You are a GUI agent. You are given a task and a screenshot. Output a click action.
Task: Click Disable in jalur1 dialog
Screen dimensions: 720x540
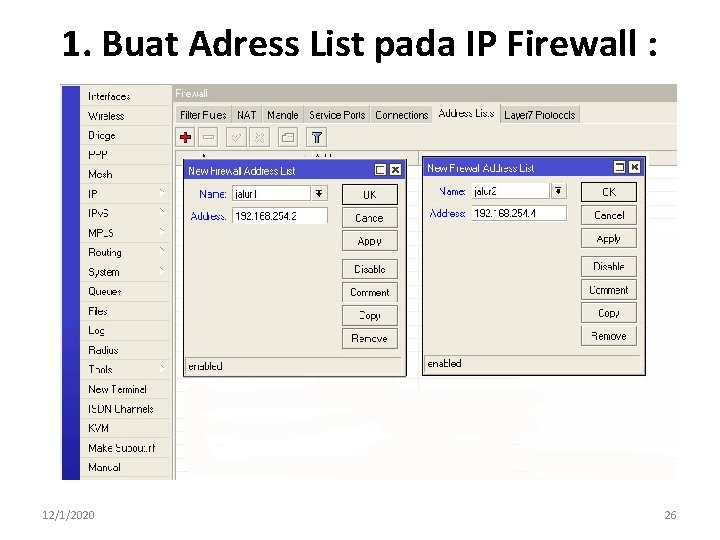pos(370,269)
